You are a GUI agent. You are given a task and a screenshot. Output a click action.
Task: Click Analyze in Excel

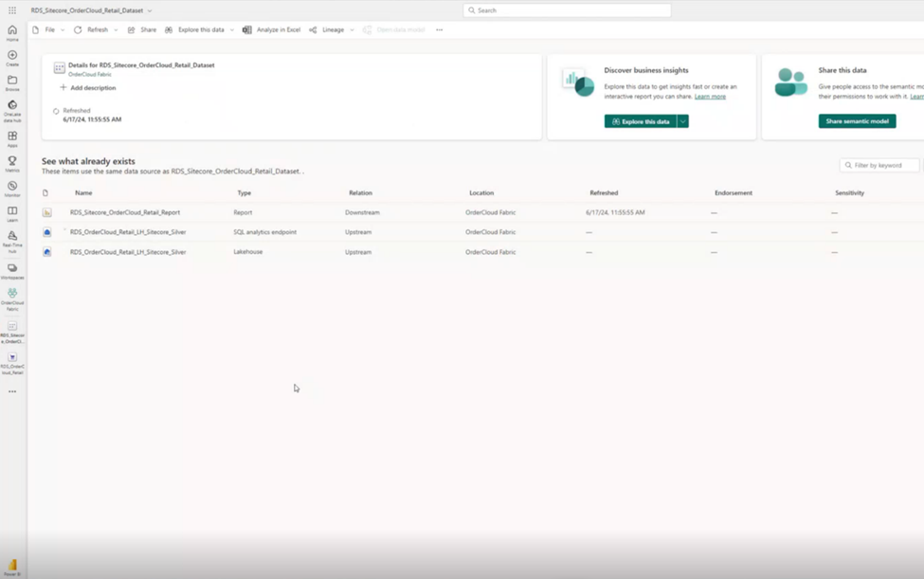272,30
